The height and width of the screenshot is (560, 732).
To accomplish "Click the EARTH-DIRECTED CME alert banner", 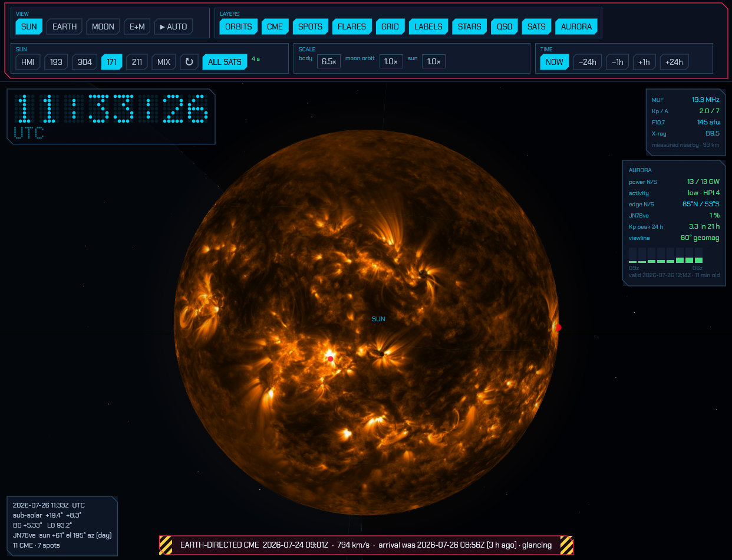I will pyautogui.click(x=366, y=545).
